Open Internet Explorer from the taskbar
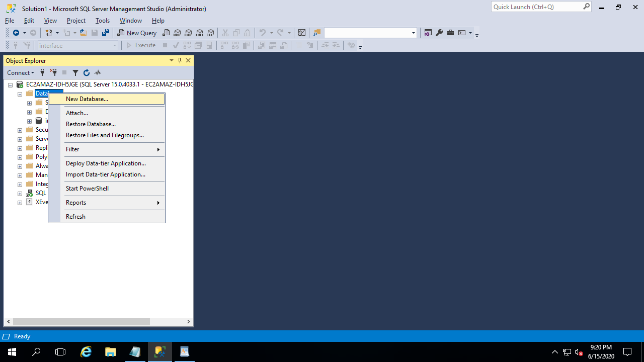644x362 pixels. tap(87, 352)
